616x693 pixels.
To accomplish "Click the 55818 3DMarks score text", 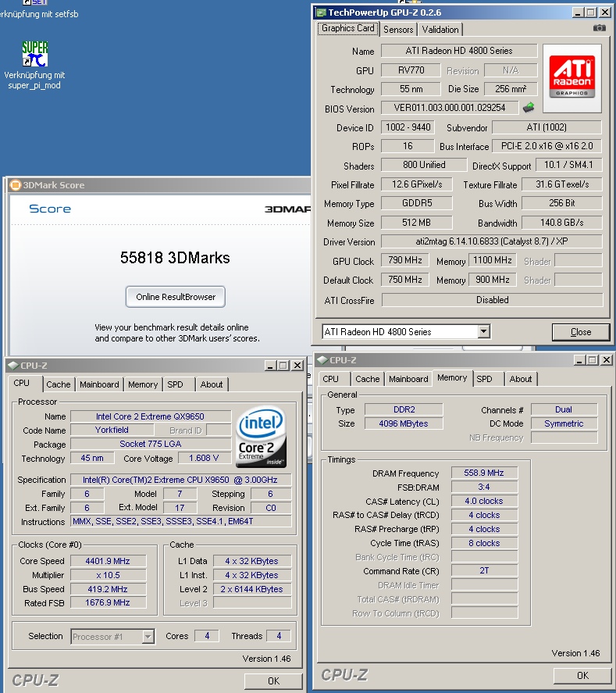I will pyautogui.click(x=176, y=258).
